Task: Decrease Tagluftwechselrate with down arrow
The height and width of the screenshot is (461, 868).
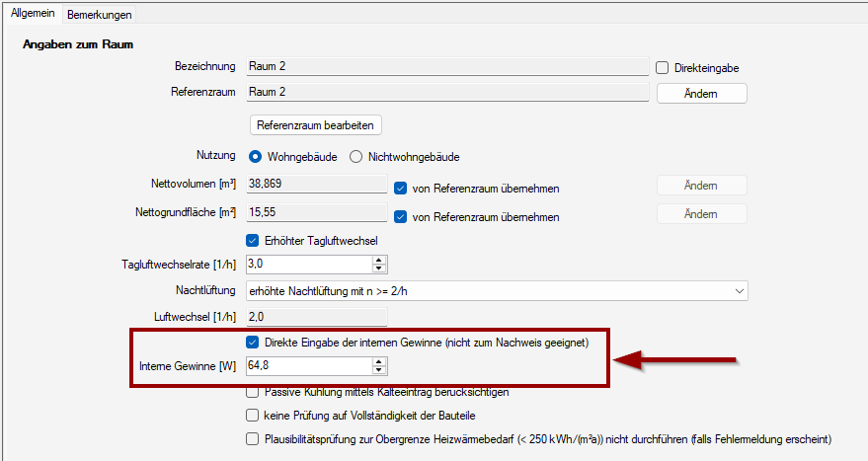Action: [x=379, y=269]
